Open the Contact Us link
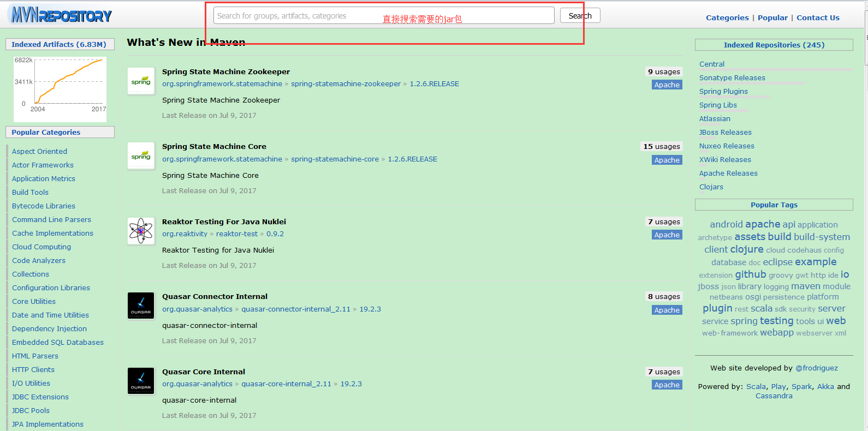Viewport: 868px width, 431px height. (x=818, y=17)
